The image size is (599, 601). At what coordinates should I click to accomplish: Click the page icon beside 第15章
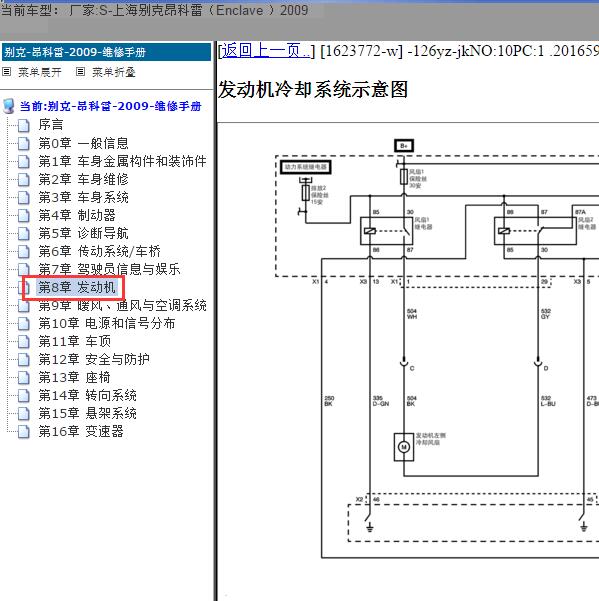(x=24, y=414)
